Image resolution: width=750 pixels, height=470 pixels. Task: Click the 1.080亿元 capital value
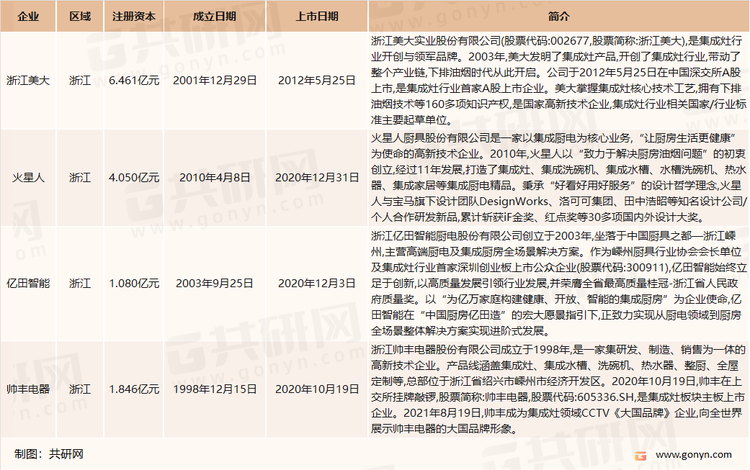point(134,283)
